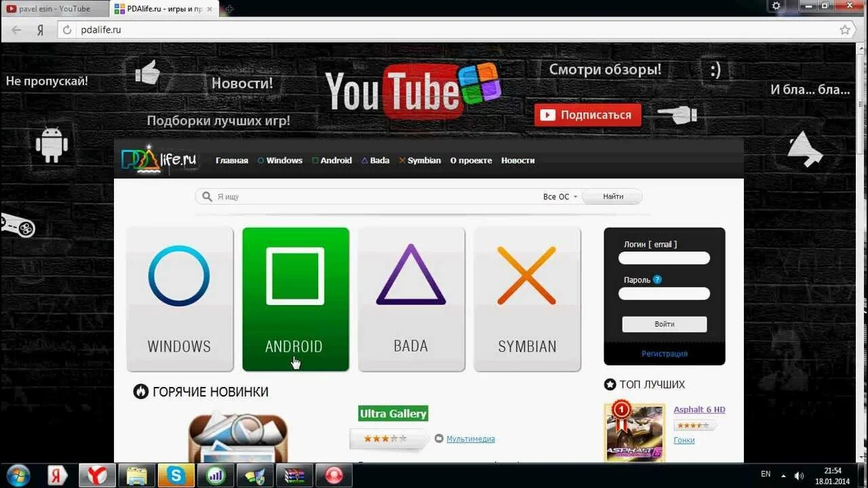This screenshot has height=488, width=868.
Task: Open the Windows Start button
Action: point(18,475)
